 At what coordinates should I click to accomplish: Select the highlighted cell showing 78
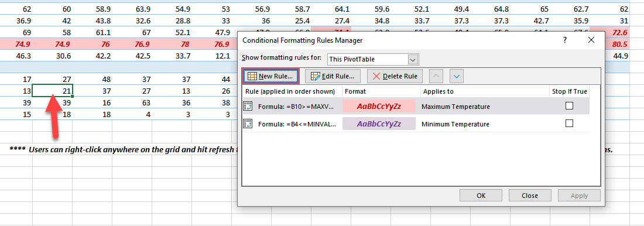click(172, 44)
